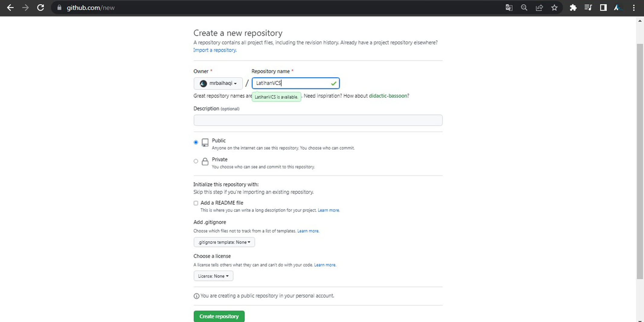Image resolution: width=644 pixels, height=322 pixels.
Task: Click the browser profile avatar
Action: 618,8
